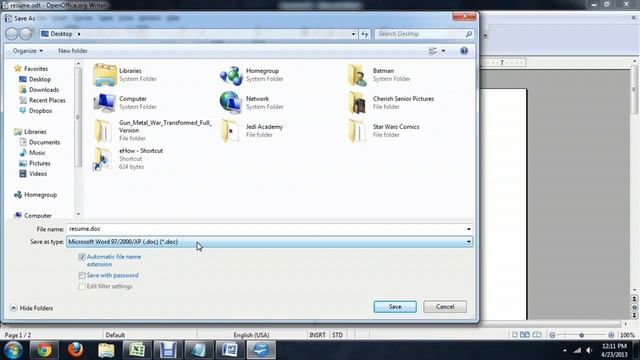This screenshot has width=640, height=360.
Task: Click Homegroup in navigation pane
Action: 35,195
